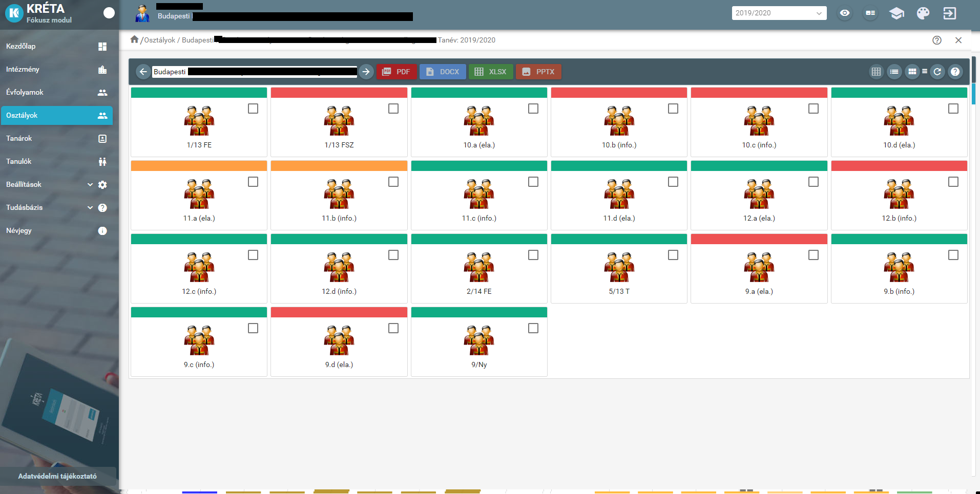980x494 pixels.
Task: Check the 12.b (info.) checkbox
Action: point(953,182)
